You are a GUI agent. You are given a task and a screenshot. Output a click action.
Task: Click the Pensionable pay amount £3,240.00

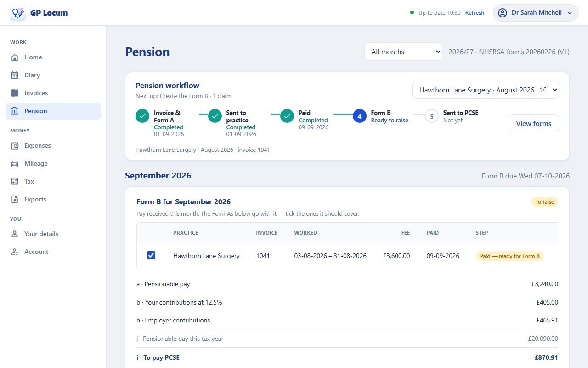[x=545, y=284]
